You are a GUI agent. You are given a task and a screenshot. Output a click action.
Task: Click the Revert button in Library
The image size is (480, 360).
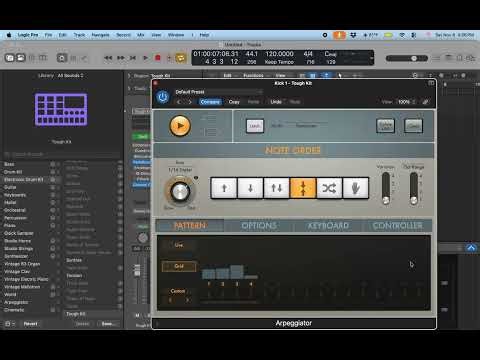30,324
